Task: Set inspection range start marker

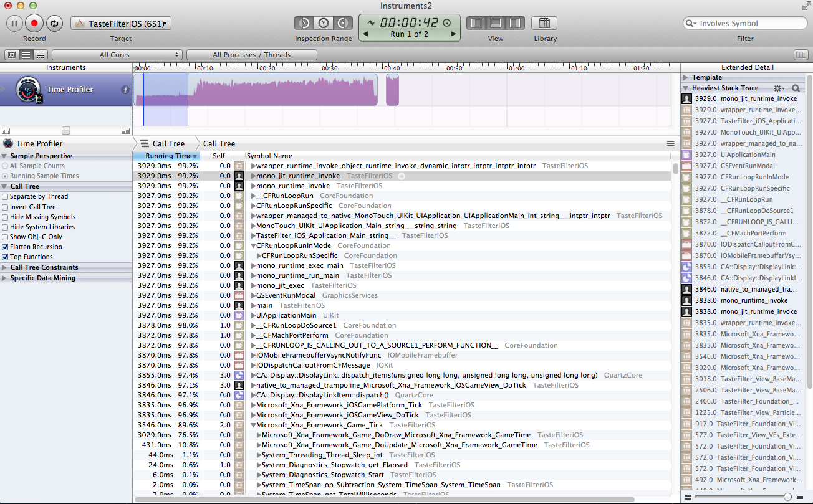Action: coord(305,23)
